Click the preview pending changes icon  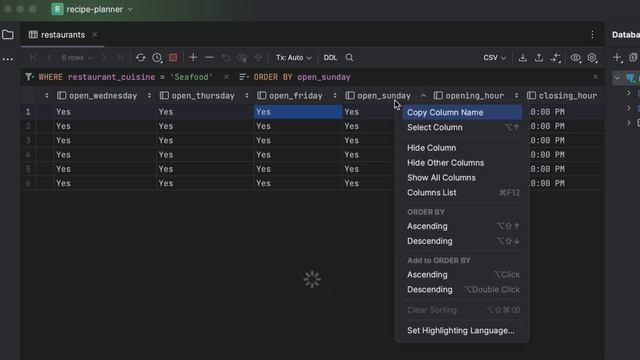coord(242,58)
